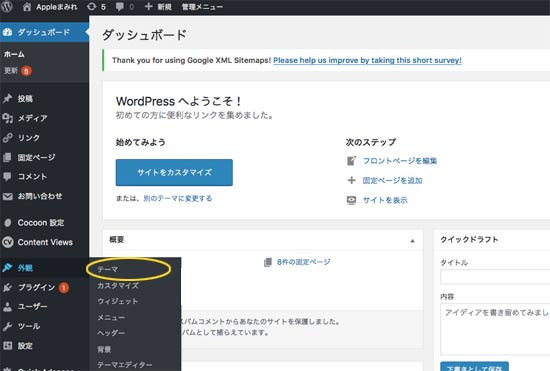
Task: Click the pages icon beside 8件の固定ページ
Action: [x=268, y=262]
